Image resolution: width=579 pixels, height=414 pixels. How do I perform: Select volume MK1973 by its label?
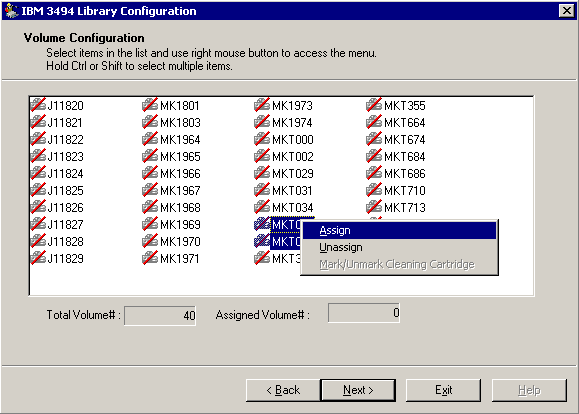click(292, 106)
